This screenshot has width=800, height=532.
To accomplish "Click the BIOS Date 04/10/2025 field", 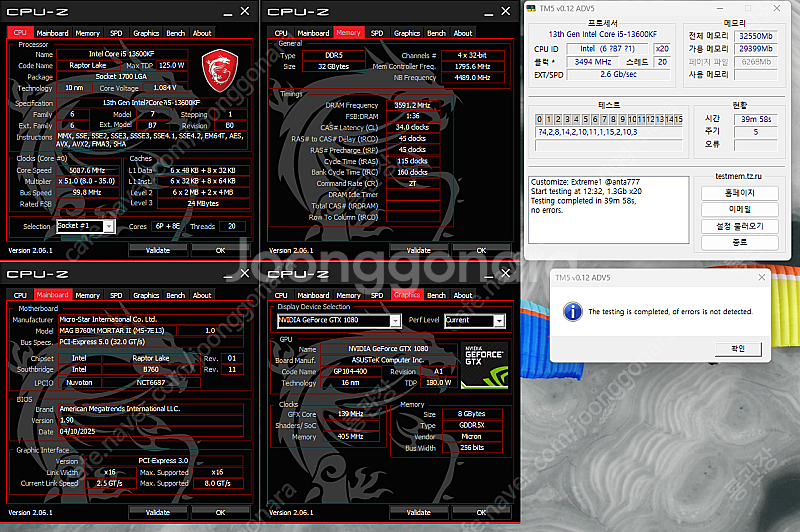I will (151, 432).
